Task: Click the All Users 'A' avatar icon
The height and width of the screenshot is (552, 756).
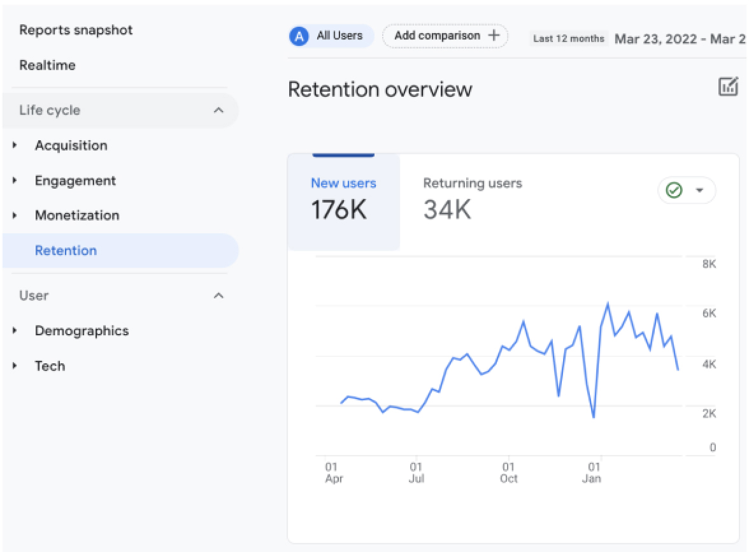Action: coord(299,36)
